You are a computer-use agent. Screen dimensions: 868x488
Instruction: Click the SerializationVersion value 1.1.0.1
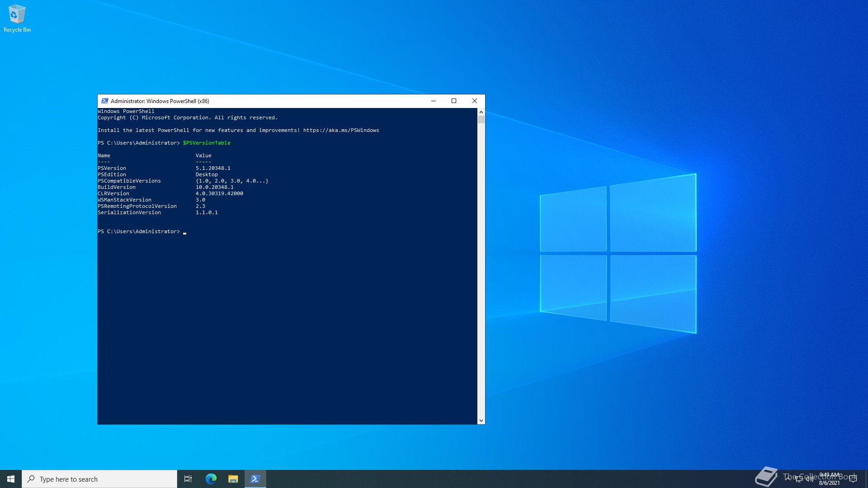[207, 212]
